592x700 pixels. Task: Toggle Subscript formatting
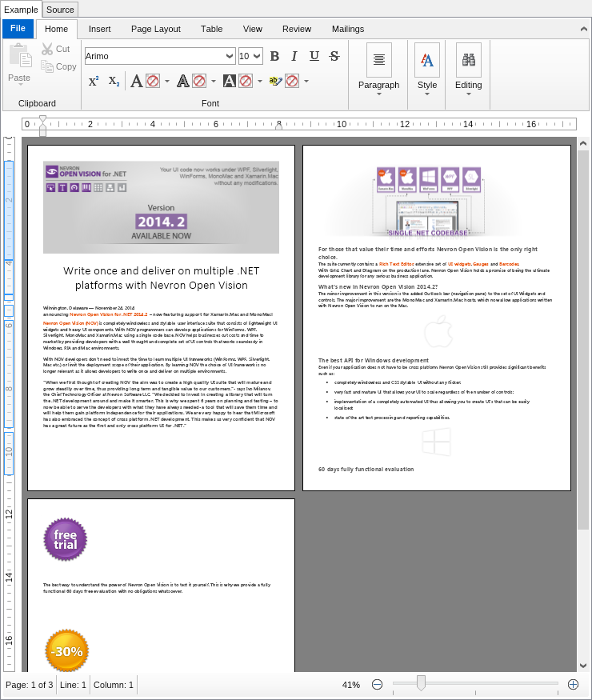pos(114,82)
